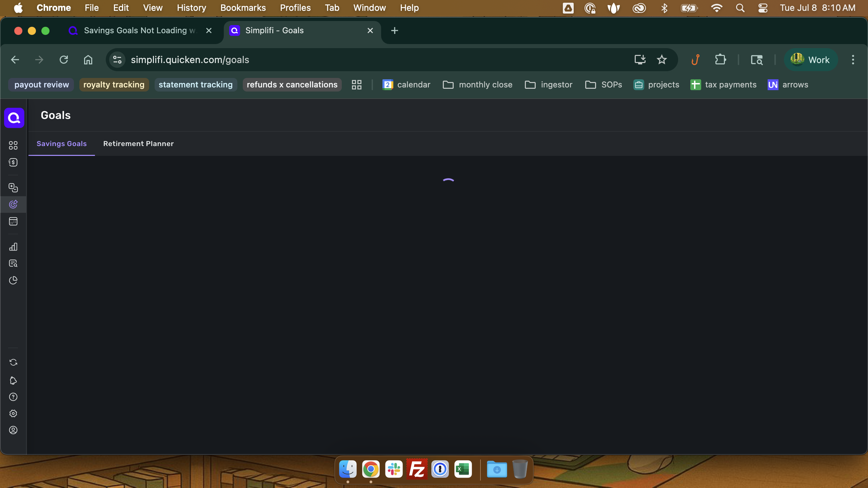This screenshot has height=488, width=868.
Task: Open the monthly close bookmark folder
Action: [x=478, y=85]
